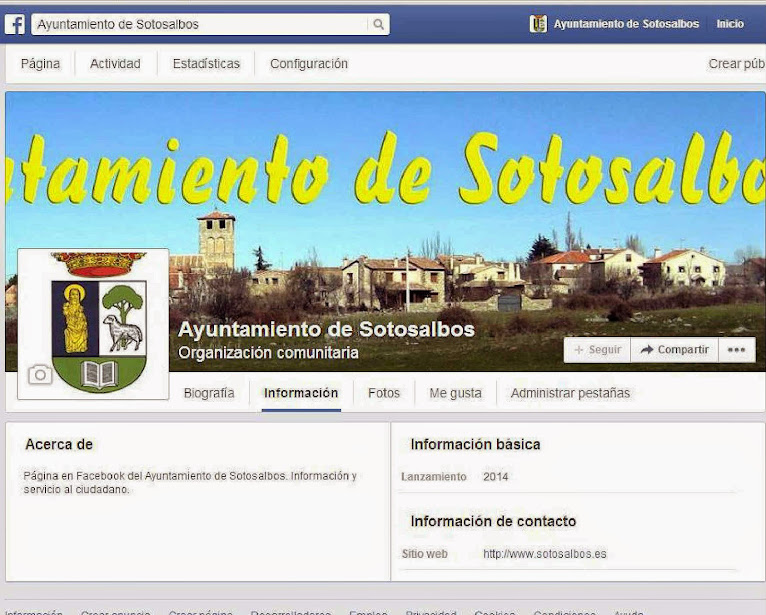The width and height of the screenshot is (766, 615).
Task: Open the coat of arms profile picture
Action: point(93,324)
